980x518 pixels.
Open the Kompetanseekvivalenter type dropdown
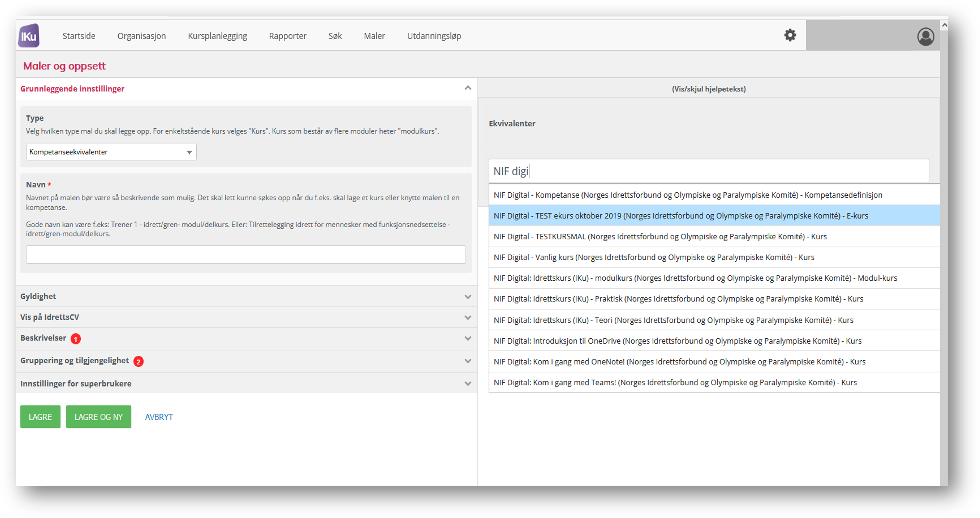coord(111,152)
